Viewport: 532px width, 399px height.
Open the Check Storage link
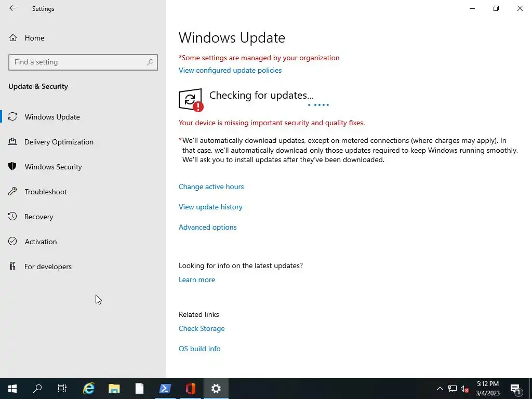coord(202,328)
